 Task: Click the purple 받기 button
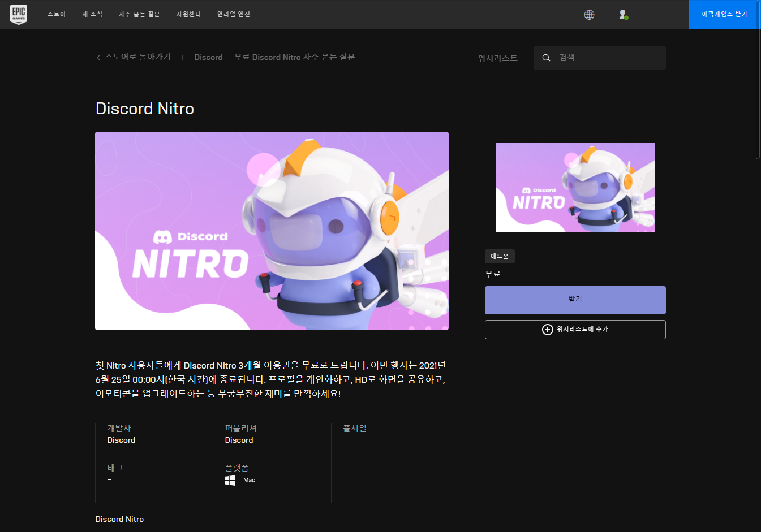(x=575, y=300)
